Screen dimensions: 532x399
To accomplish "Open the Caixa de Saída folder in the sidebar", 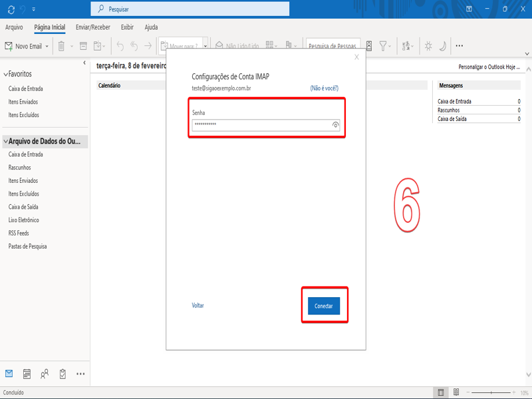I will pyautogui.click(x=23, y=207).
